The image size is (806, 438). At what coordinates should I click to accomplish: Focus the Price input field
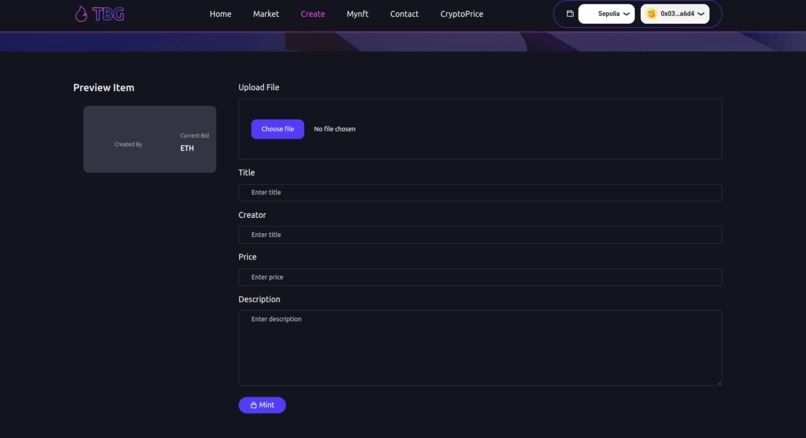click(480, 277)
